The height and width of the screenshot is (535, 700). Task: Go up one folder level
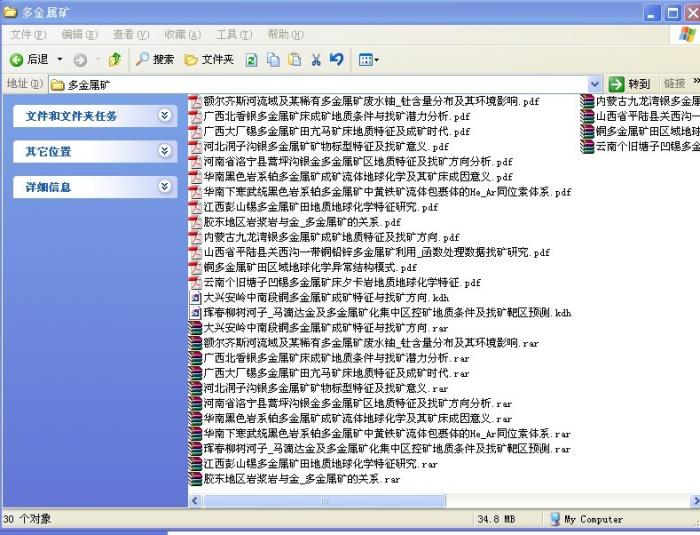coord(115,60)
